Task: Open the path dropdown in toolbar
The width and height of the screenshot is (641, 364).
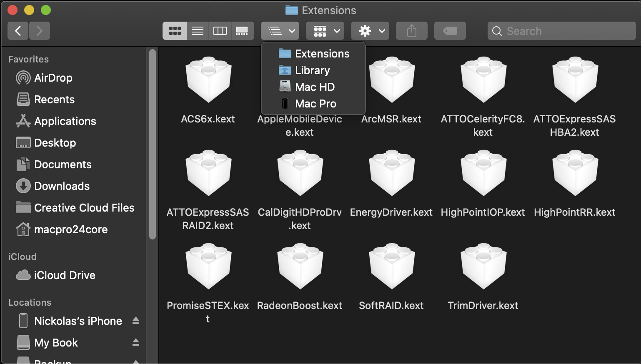Action: (x=280, y=31)
